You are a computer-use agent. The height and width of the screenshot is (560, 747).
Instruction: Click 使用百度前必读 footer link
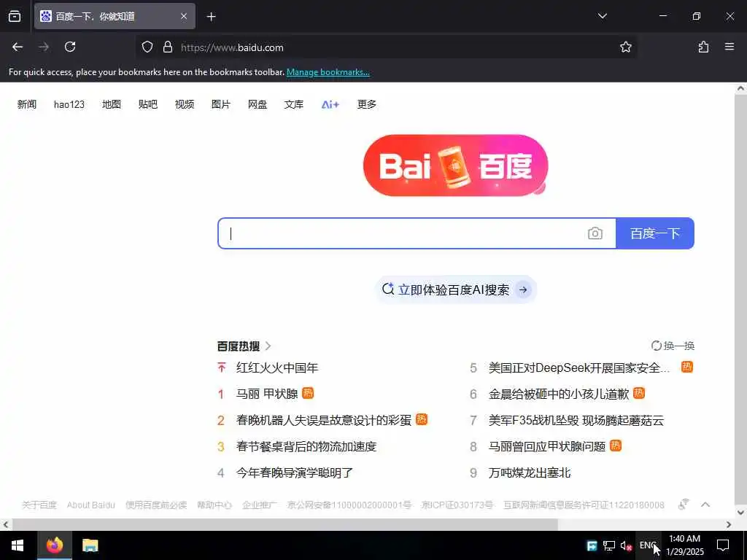(156, 505)
